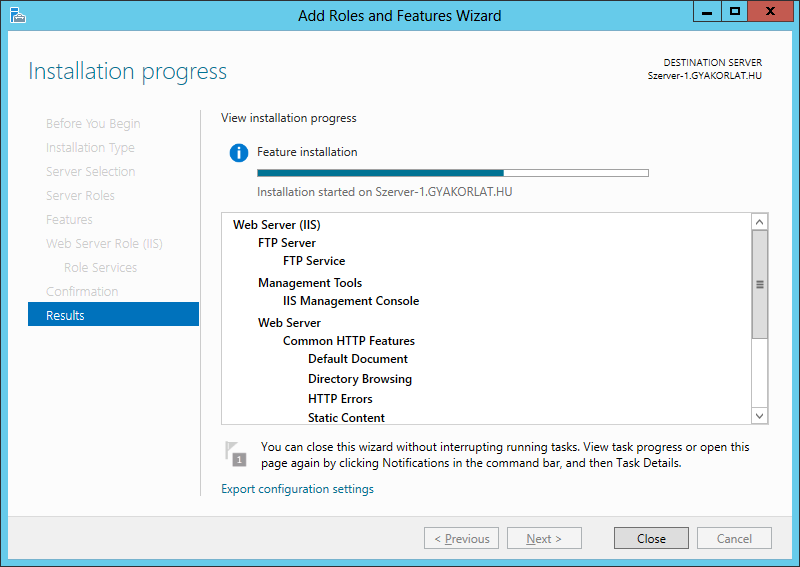Select the Before You Begin step
This screenshot has width=800, height=567.
click(93, 124)
